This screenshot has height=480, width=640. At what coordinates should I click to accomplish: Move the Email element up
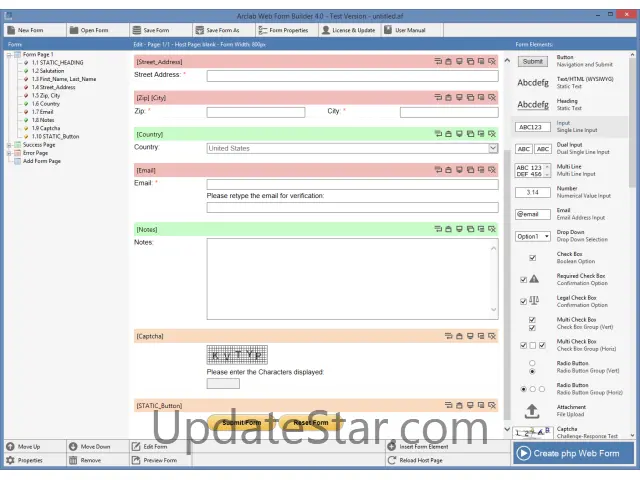pos(449,170)
